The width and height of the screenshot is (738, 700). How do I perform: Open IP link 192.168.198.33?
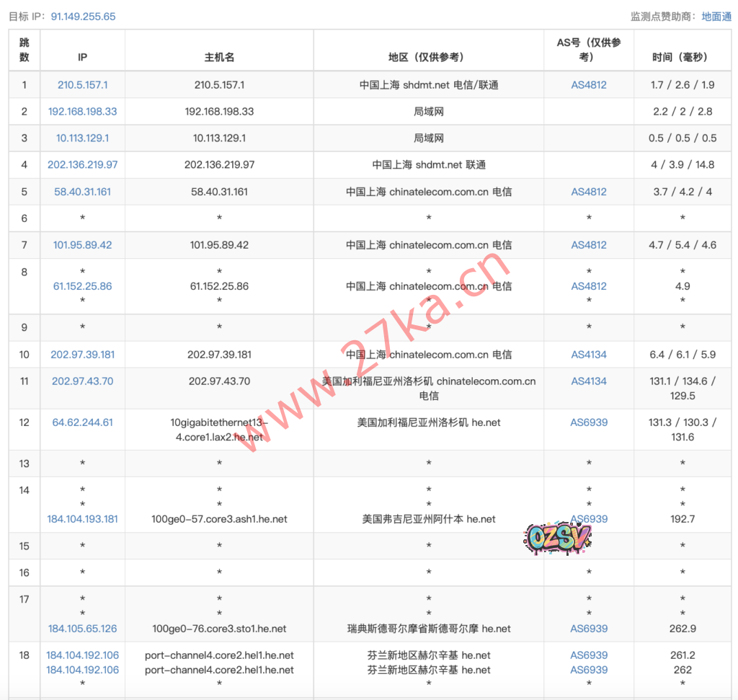point(82,111)
